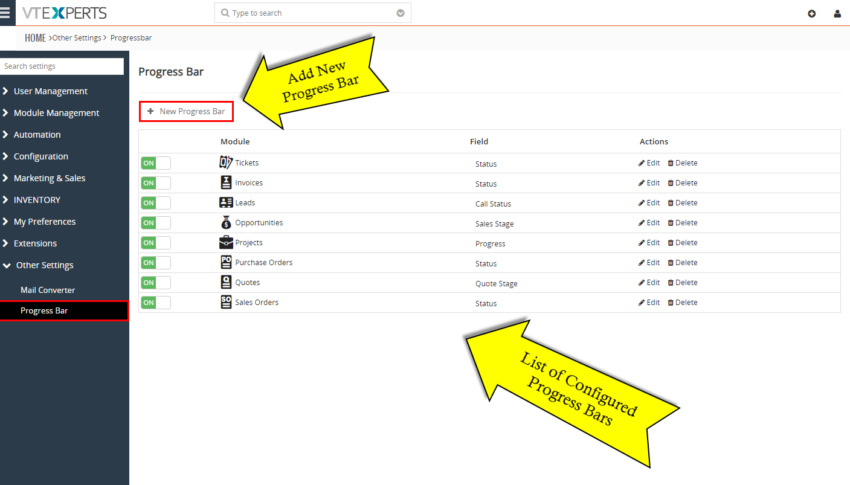Delete the Projects progress bar

pyautogui.click(x=682, y=242)
